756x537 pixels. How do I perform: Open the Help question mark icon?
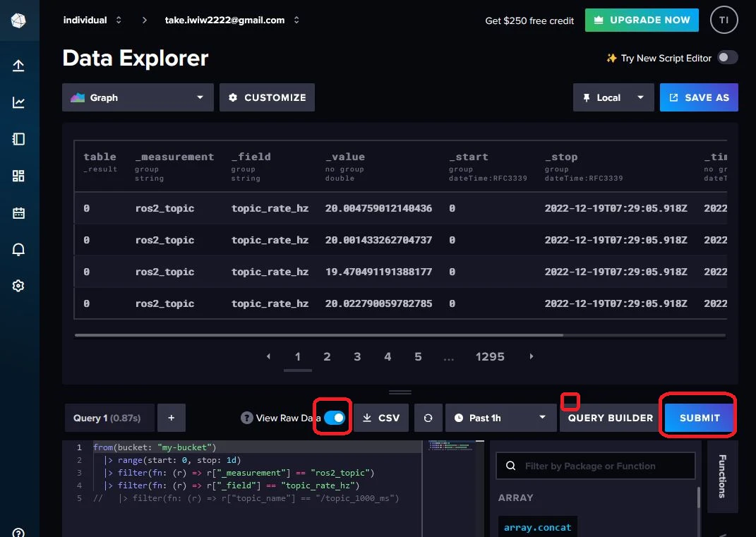pyautogui.click(x=18, y=532)
